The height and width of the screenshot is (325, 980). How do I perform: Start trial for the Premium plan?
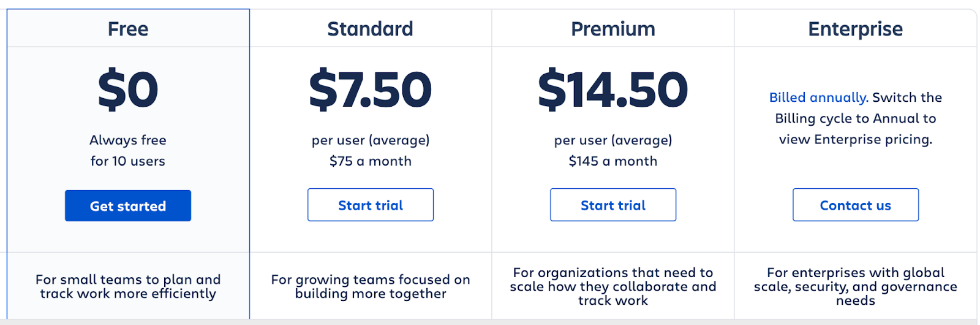pyautogui.click(x=613, y=205)
